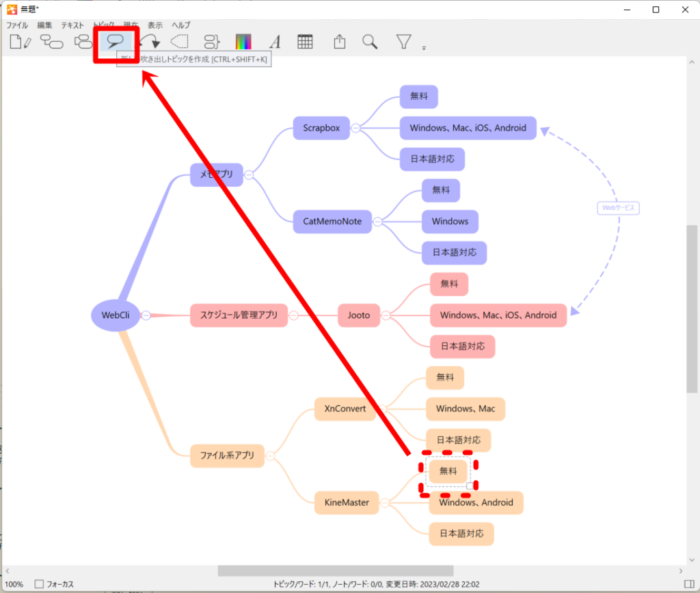Open the ヘルプ menu
Image resolution: width=700 pixels, height=593 pixels.
(181, 25)
